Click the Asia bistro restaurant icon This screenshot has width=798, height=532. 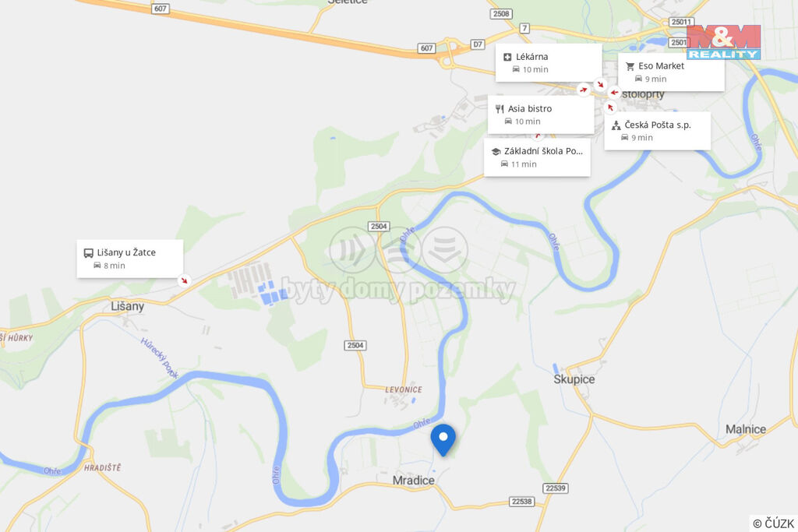(x=500, y=109)
